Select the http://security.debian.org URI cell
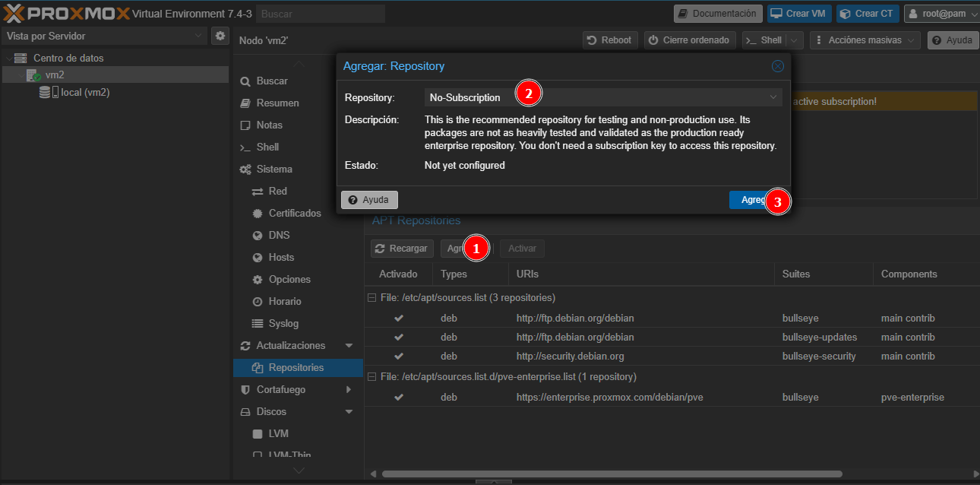The height and width of the screenshot is (485, 980). (570, 356)
